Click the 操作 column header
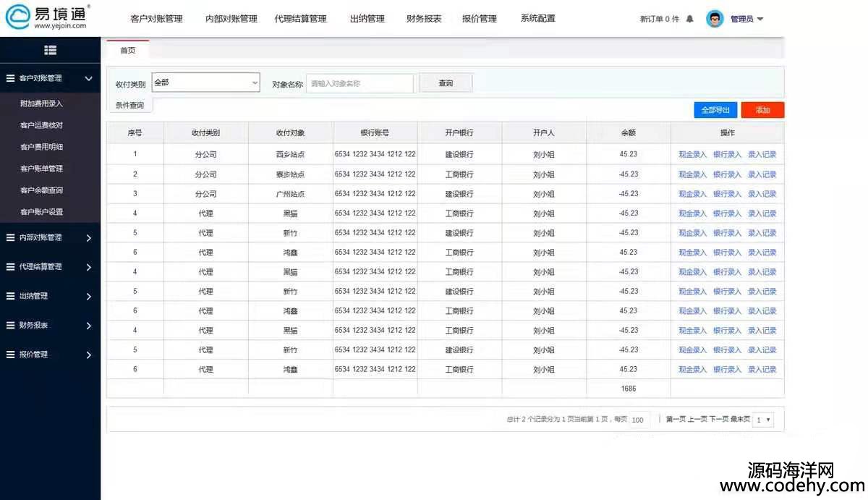868x500 pixels. (x=728, y=133)
